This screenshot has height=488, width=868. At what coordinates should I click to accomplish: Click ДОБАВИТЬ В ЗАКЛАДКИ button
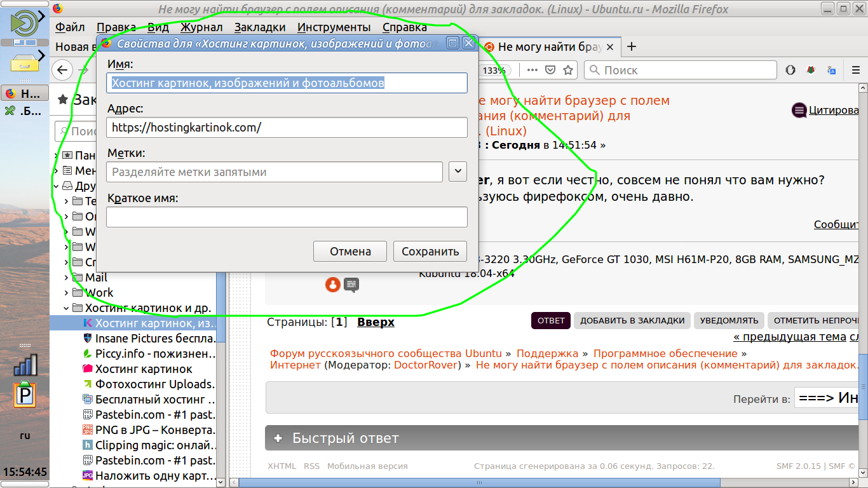(632, 321)
